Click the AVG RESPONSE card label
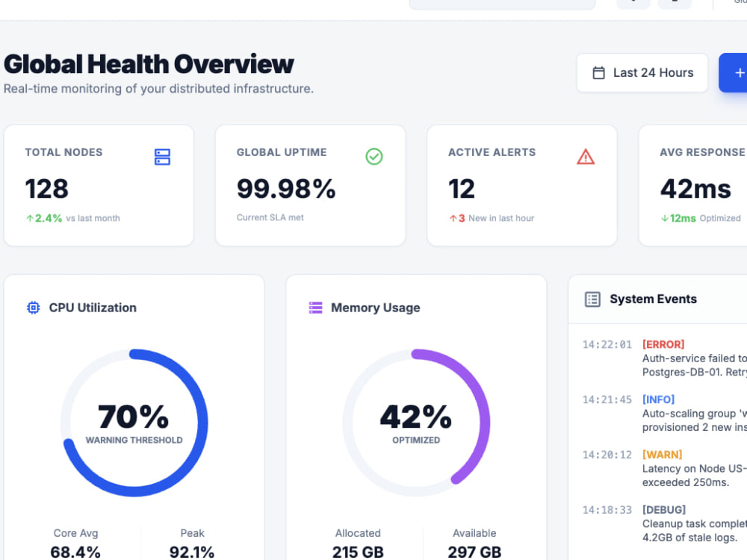Image resolution: width=747 pixels, height=560 pixels. click(703, 152)
